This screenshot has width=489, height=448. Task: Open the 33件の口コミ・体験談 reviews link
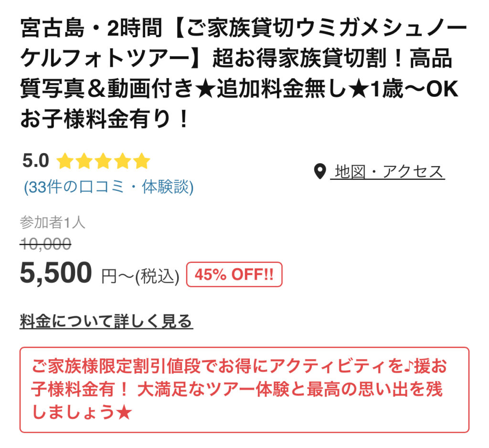109,188
